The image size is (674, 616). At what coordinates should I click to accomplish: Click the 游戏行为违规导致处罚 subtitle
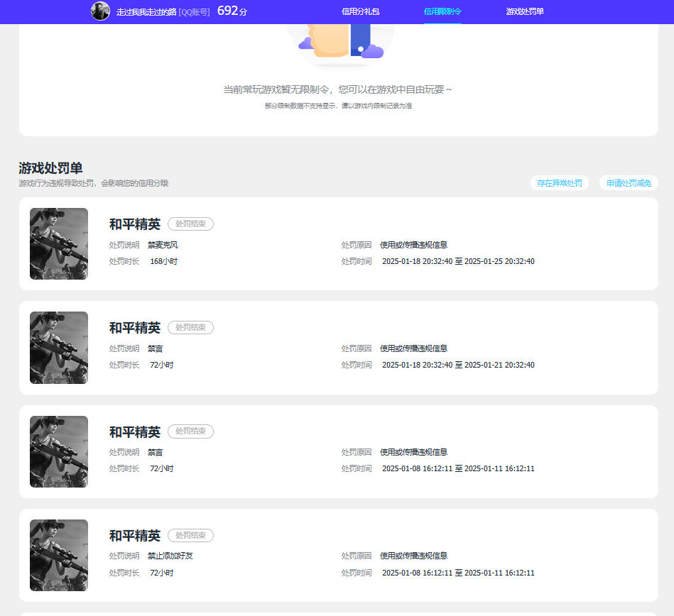pos(93,183)
